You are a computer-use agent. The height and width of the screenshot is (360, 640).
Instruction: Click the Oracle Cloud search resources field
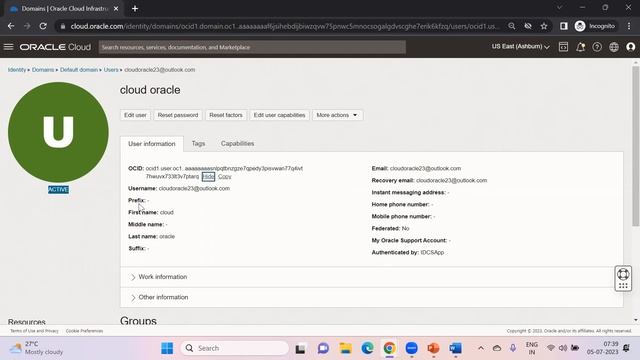[252, 47]
